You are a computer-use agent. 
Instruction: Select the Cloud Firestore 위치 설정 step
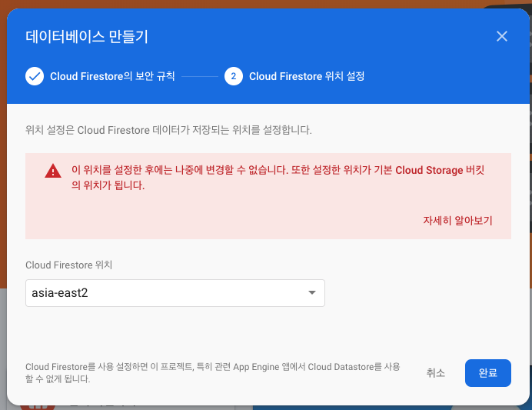(x=307, y=76)
